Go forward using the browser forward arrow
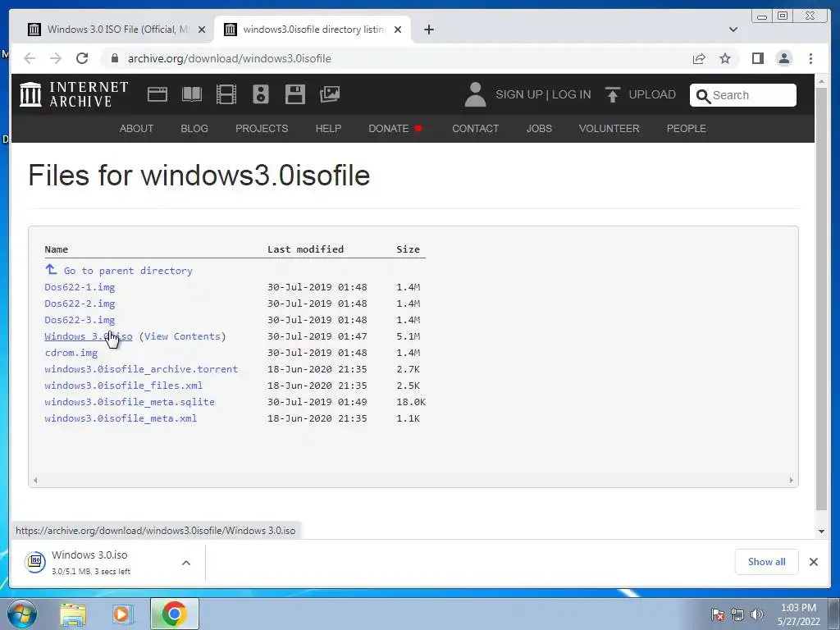 click(56, 58)
